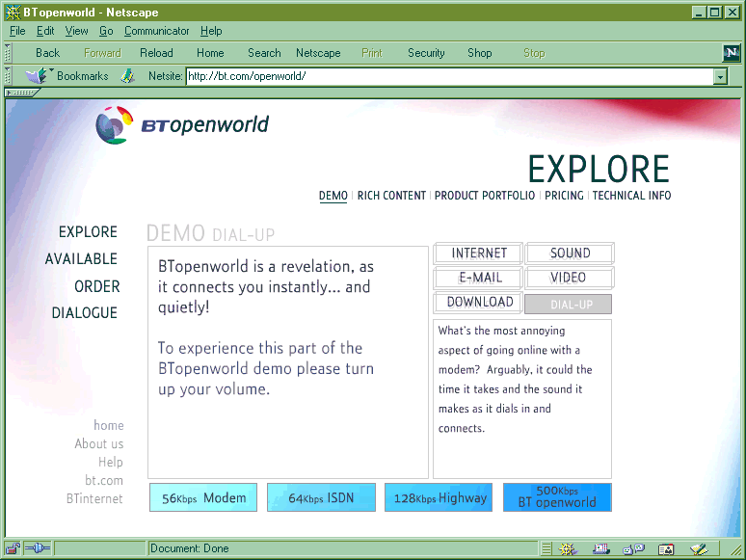
Task: Click the Search toolbar button
Action: pyautogui.click(x=264, y=53)
